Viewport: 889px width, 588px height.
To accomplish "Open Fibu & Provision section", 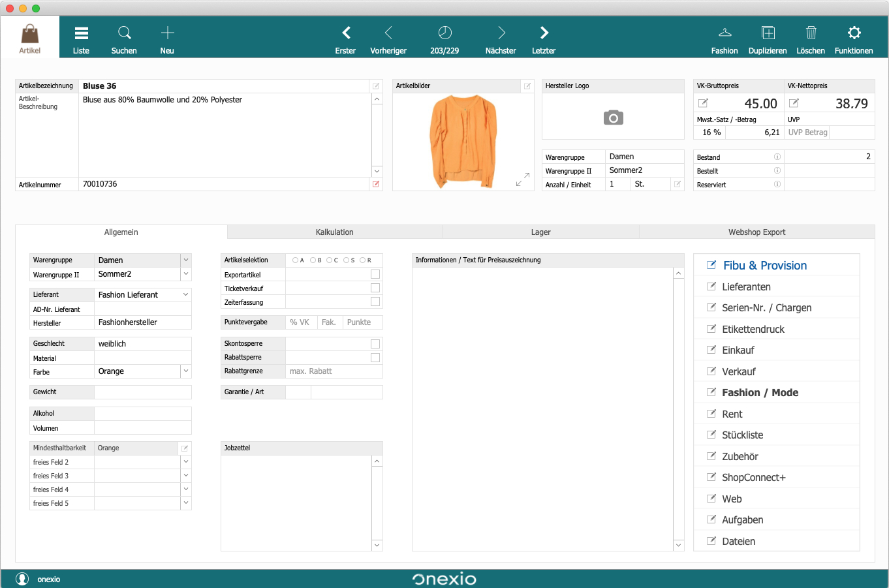I will 777,266.
